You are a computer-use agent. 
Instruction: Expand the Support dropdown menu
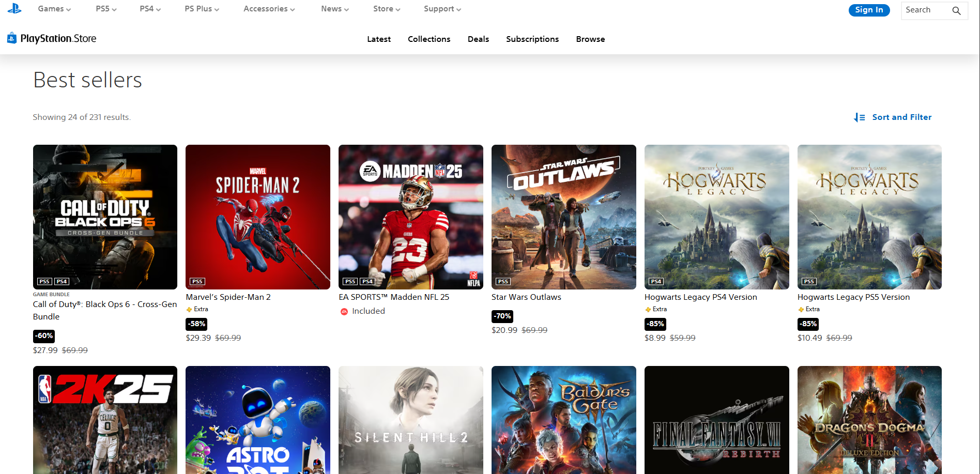tap(442, 9)
